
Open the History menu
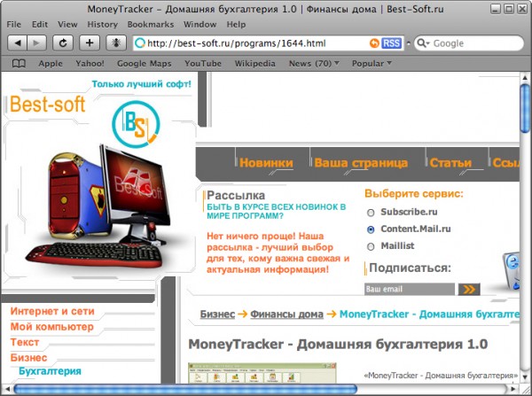[x=103, y=24]
